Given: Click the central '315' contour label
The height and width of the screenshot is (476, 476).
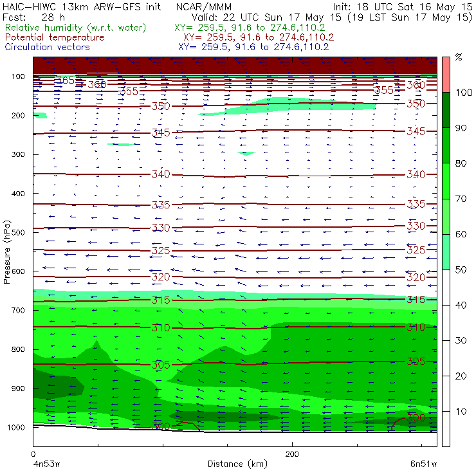Looking at the screenshot, I should (x=161, y=300).
